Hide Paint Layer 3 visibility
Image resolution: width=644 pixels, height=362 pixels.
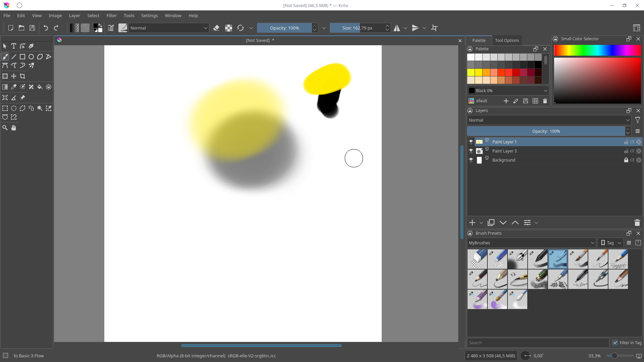click(471, 151)
